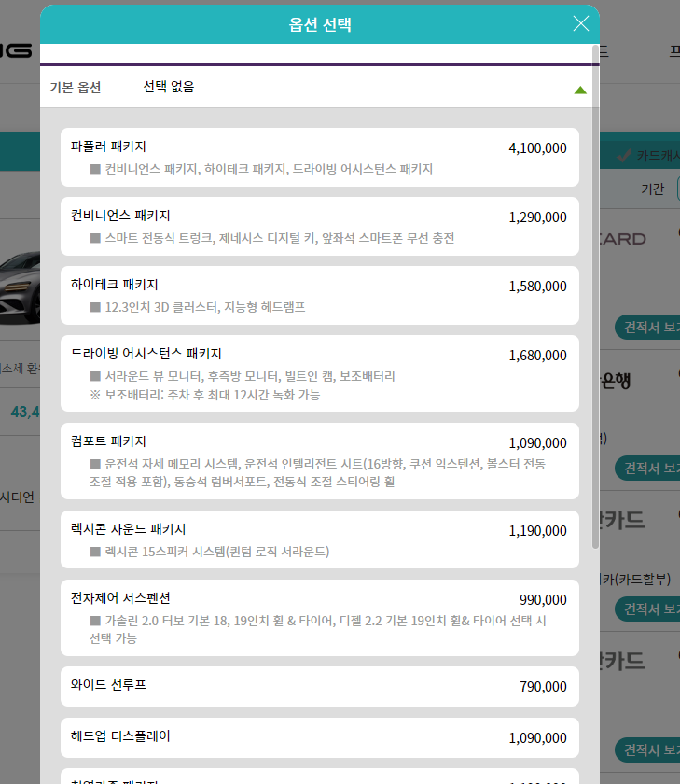
Task: Pick the 렉시콘 사운드 패키지 option
Action: pyautogui.click(x=320, y=539)
